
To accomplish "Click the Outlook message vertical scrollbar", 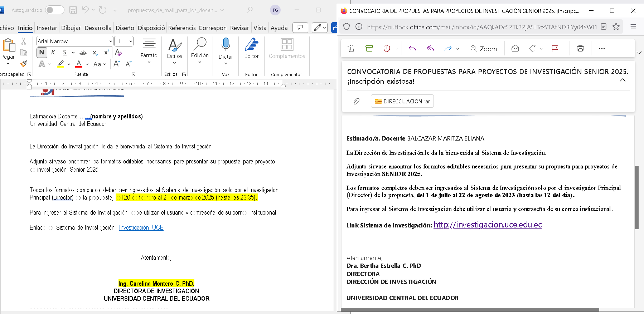I will click(637, 197).
